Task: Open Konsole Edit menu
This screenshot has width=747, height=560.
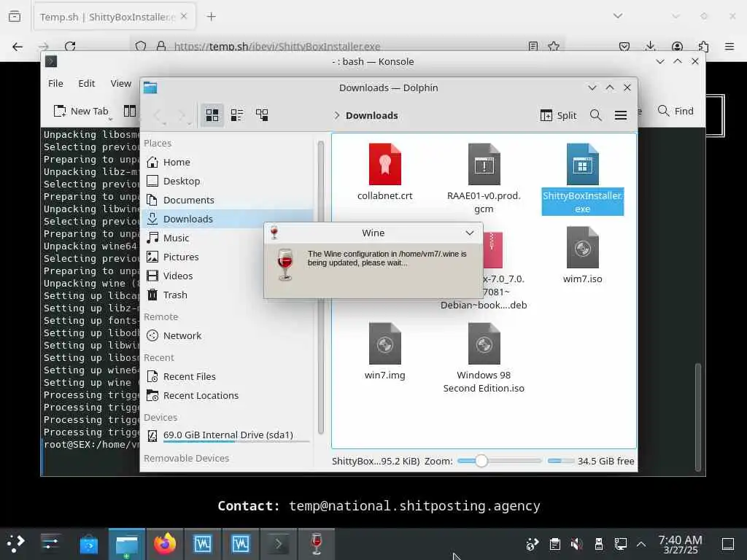Action: [87, 83]
